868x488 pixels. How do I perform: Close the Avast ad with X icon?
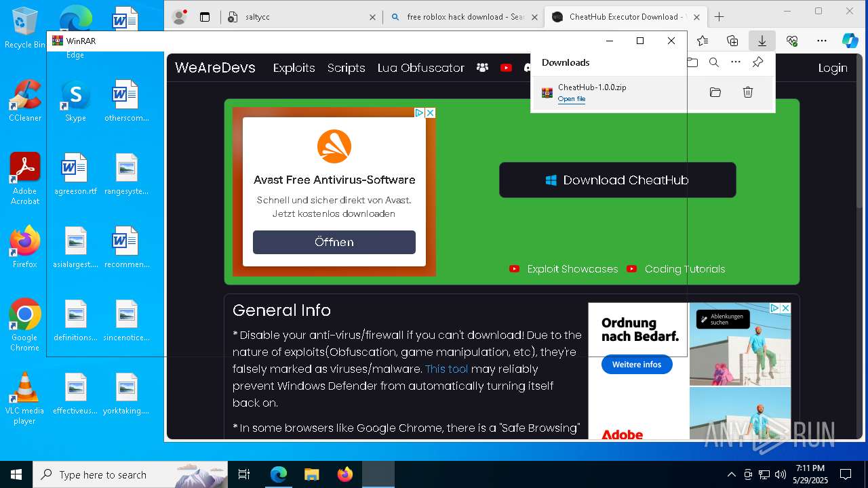point(430,113)
